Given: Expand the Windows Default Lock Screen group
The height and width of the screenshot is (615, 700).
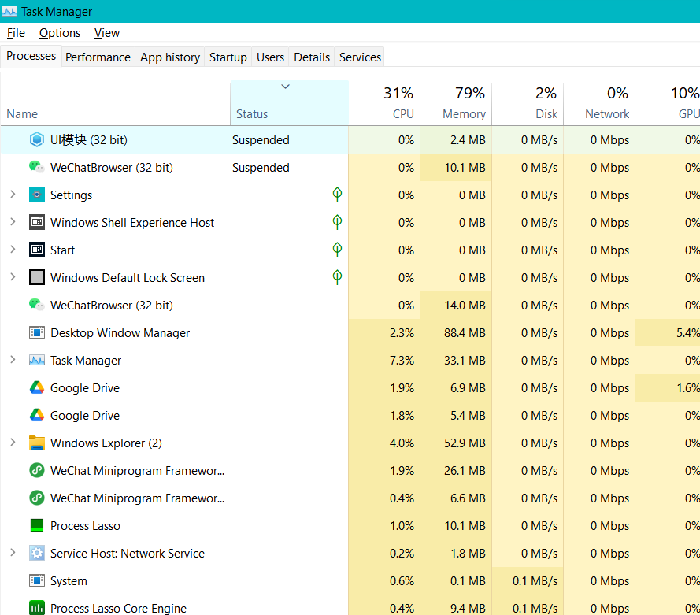Looking at the screenshot, I should [13, 277].
